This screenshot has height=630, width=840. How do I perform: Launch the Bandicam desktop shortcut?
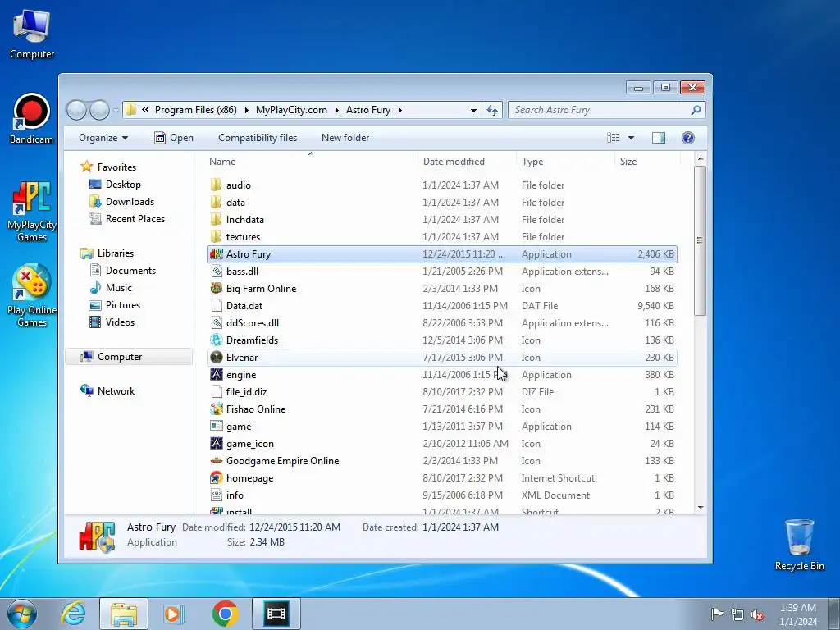tap(32, 119)
